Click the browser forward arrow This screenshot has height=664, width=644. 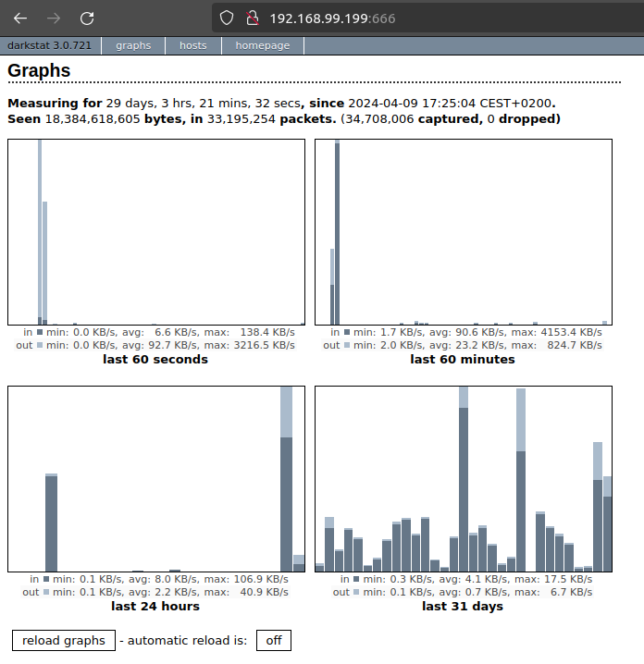[54, 18]
